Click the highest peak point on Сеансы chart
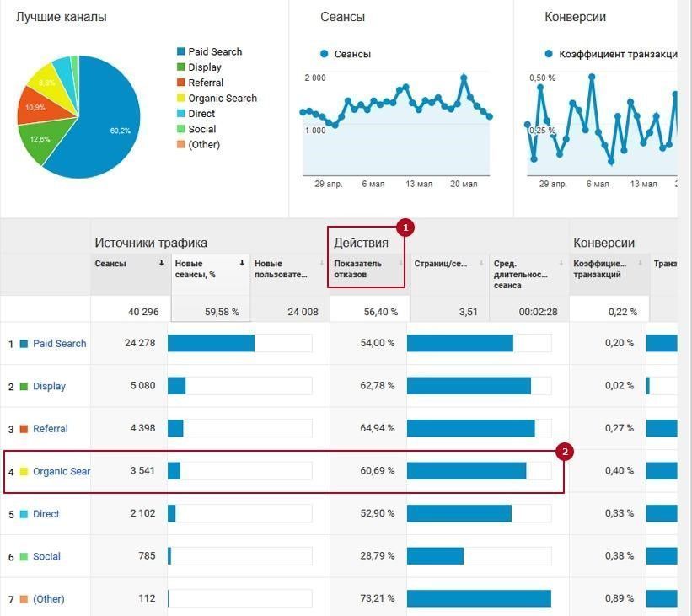Screen dimensions: 692x616 pos(464,77)
